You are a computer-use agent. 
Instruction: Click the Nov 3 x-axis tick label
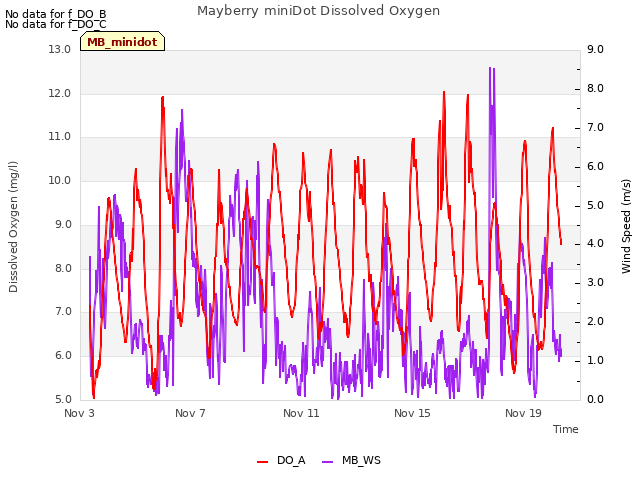79,413
